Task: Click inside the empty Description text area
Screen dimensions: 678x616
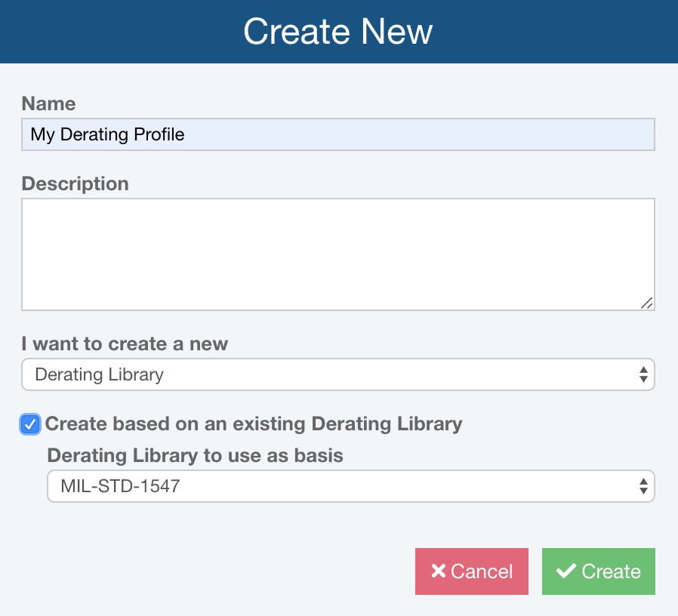Action: (x=338, y=254)
